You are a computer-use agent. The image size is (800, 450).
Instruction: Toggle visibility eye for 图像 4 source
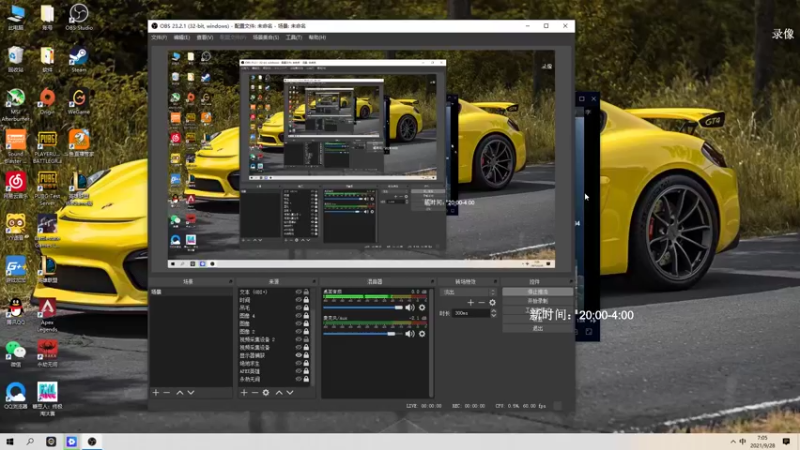click(x=298, y=316)
